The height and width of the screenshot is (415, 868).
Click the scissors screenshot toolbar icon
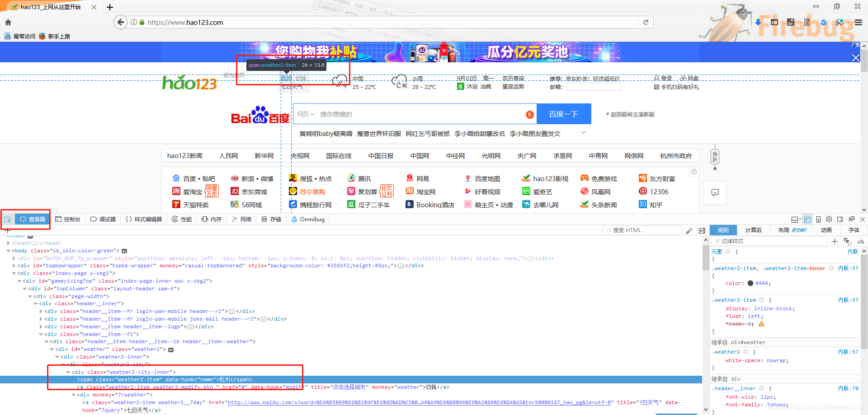[840, 22]
